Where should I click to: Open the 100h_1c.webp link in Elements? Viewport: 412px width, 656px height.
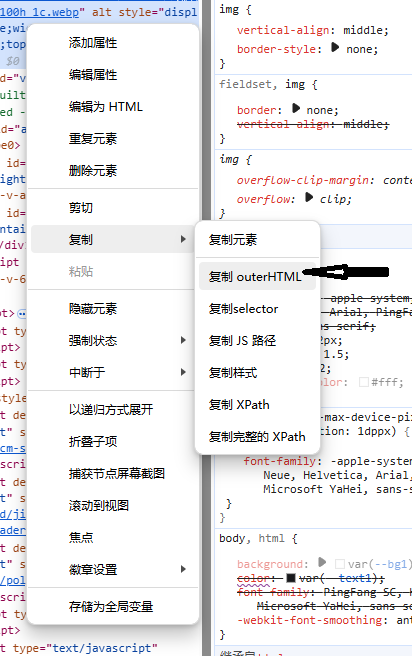(x=40, y=12)
